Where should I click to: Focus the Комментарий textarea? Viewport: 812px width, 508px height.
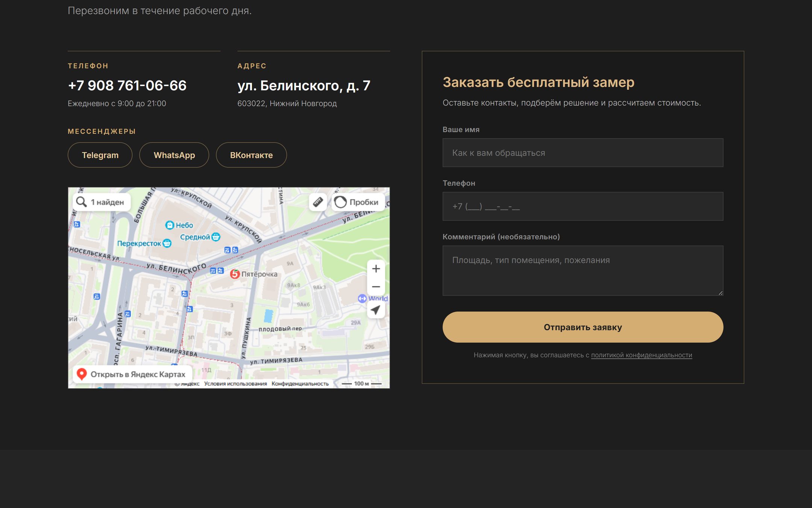(x=583, y=271)
